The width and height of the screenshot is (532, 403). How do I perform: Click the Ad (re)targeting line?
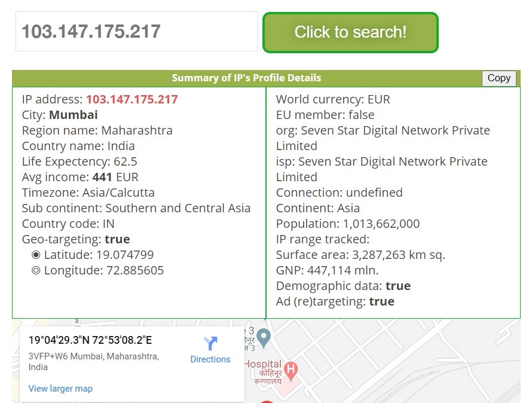click(335, 301)
